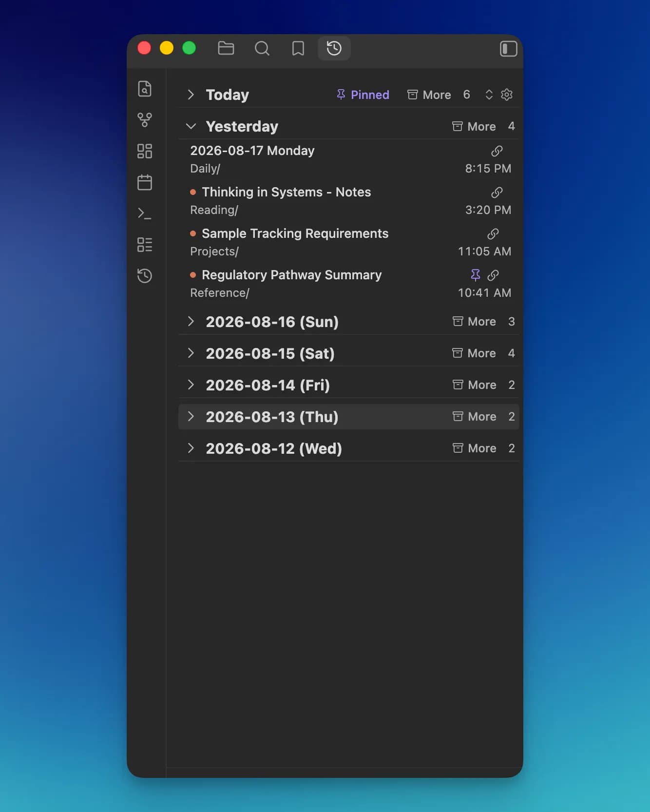This screenshot has width=650, height=812.
Task: Open the recent files settings gear
Action: click(x=507, y=95)
